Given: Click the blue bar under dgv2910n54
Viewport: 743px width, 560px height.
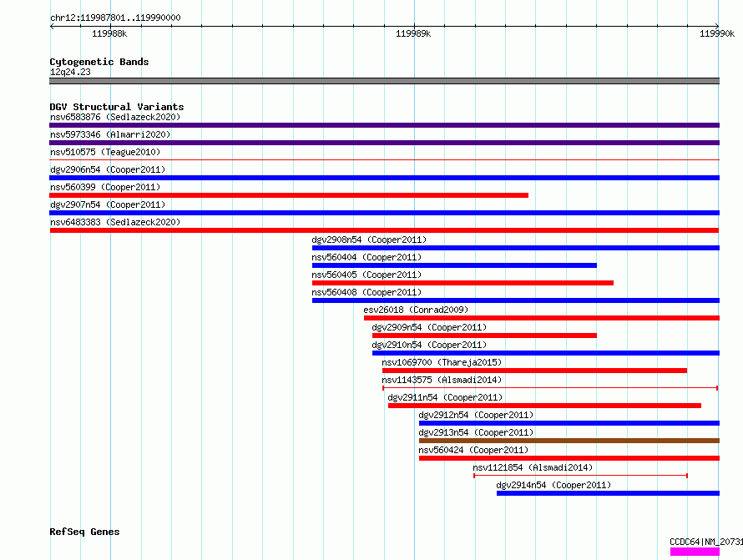Looking at the screenshot, I should tap(546, 353).
